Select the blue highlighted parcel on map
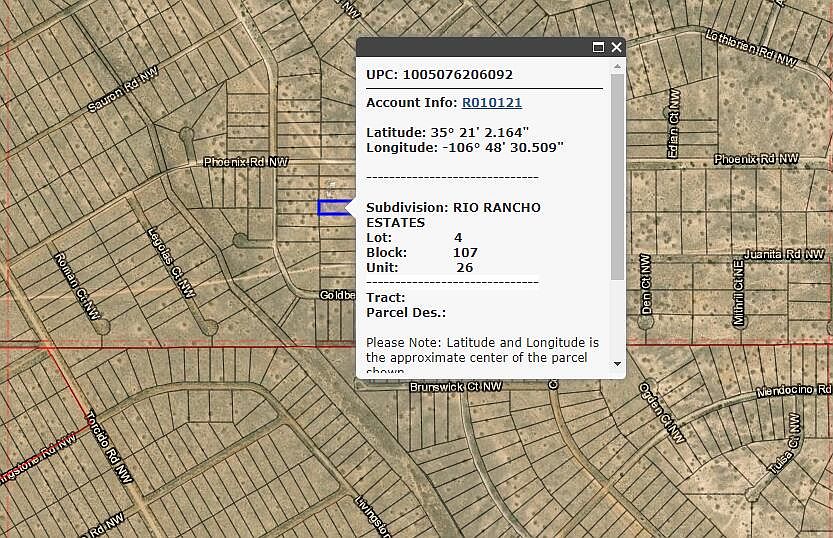This screenshot has width=833, height=538. [332, 207]
